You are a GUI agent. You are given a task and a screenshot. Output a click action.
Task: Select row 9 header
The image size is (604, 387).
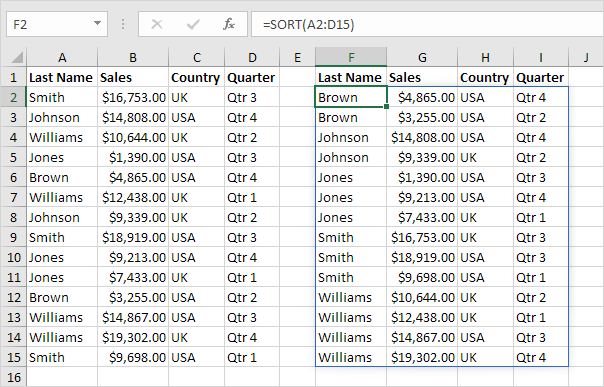tap(13, 237)
